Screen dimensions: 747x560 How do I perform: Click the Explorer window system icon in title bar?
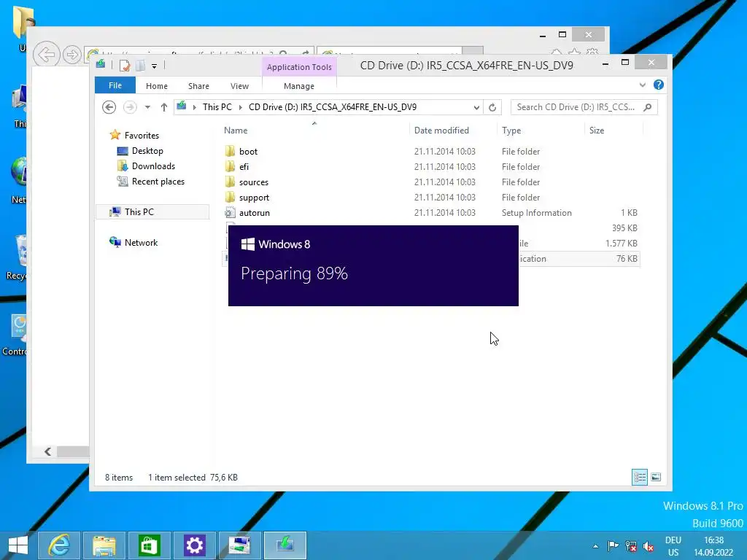pos(101,65)
